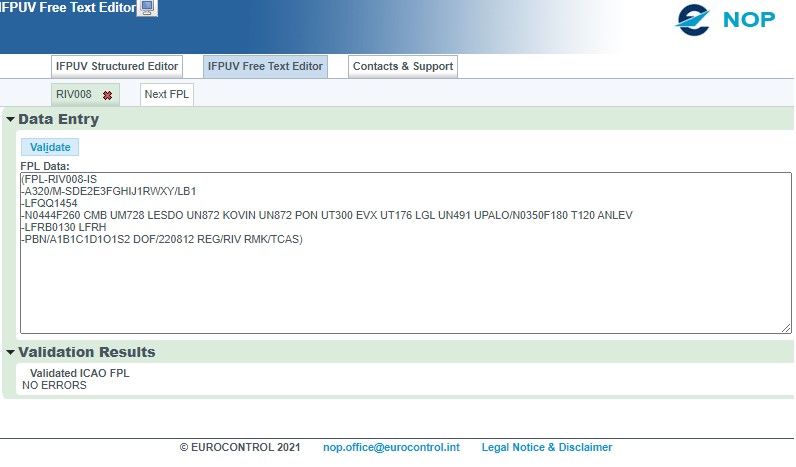The image size is (796, 467).
Task: Open the Contacts & Support tab
Action: pos(403,66)
